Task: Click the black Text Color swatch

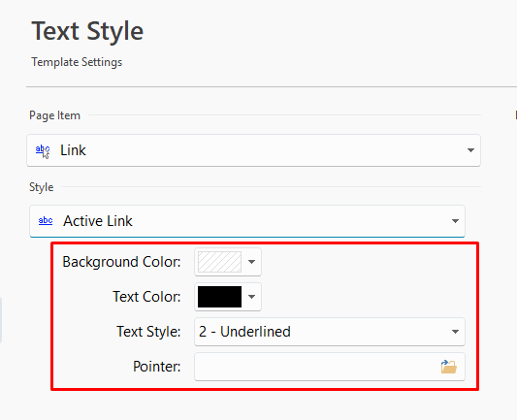Action: (x=219, y=297)
